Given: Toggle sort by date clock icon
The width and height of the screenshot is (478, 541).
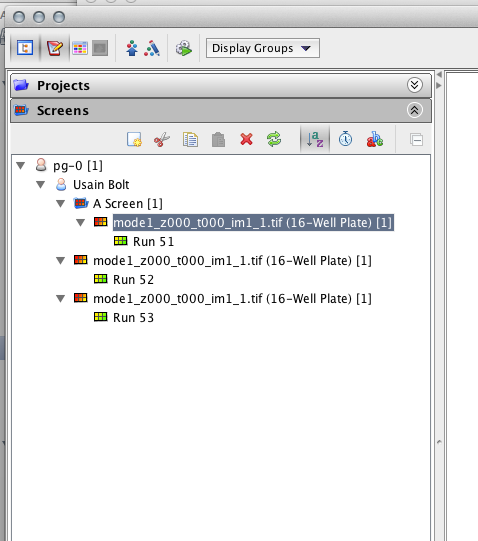Looking at the screenshot, I should pos(345,139).
